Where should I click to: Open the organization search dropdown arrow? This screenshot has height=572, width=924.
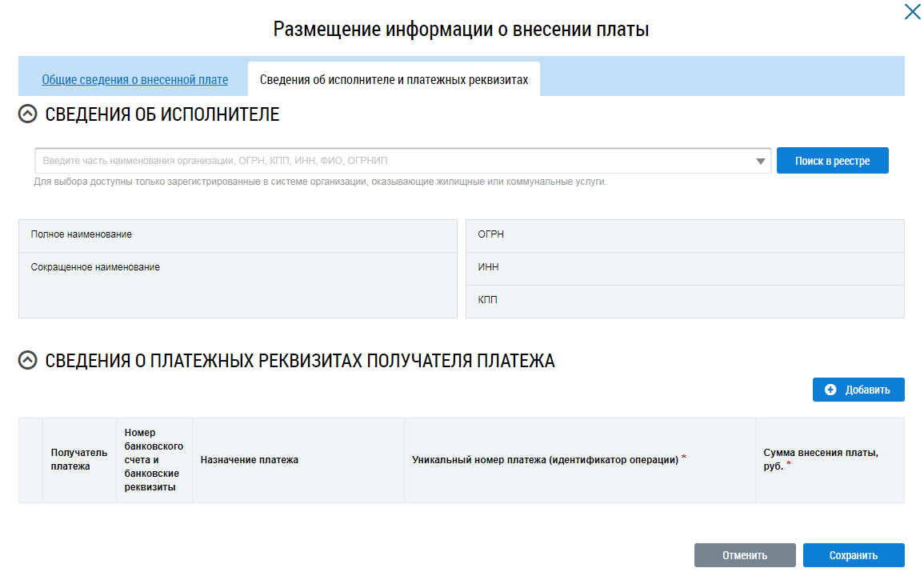coord(760,162)
